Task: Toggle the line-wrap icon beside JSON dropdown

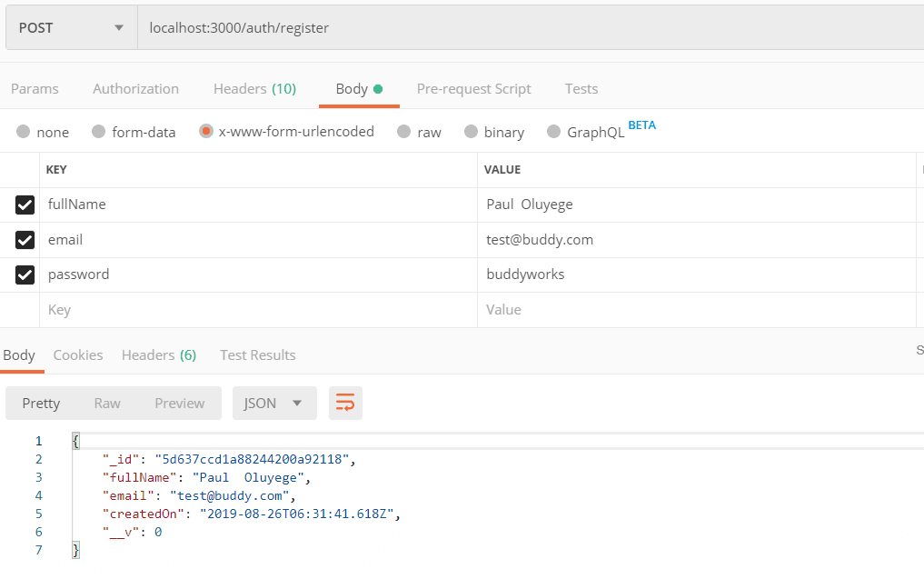Action: (345, 403)
